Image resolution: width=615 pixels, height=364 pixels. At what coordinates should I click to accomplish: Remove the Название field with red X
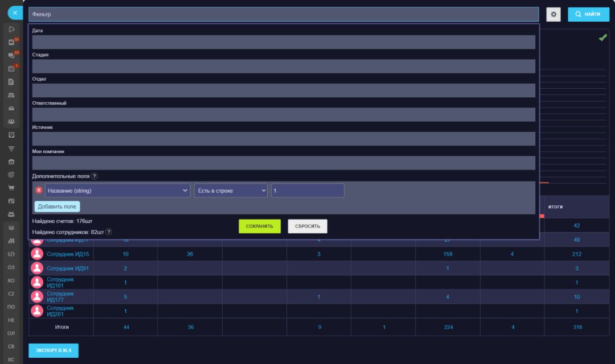click(x=39, y=191)
